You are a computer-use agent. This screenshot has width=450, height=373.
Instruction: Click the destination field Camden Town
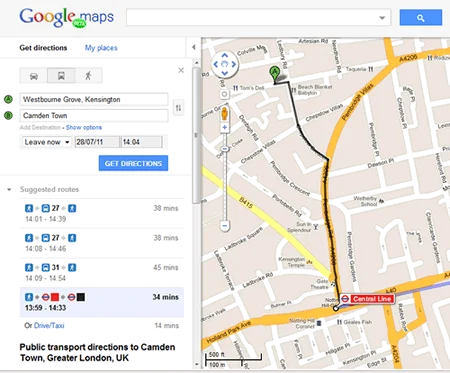click(94, 115)
